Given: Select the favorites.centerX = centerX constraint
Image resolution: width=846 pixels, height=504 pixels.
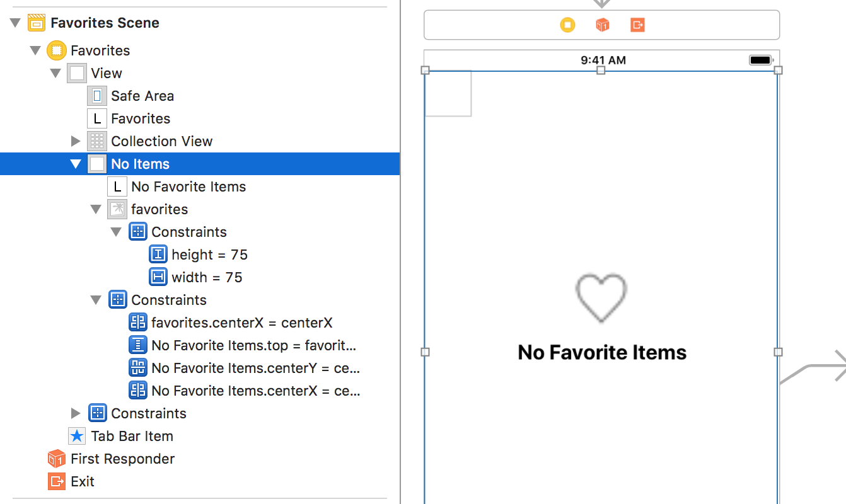Looking at the screenshot, I should (241, 323).
